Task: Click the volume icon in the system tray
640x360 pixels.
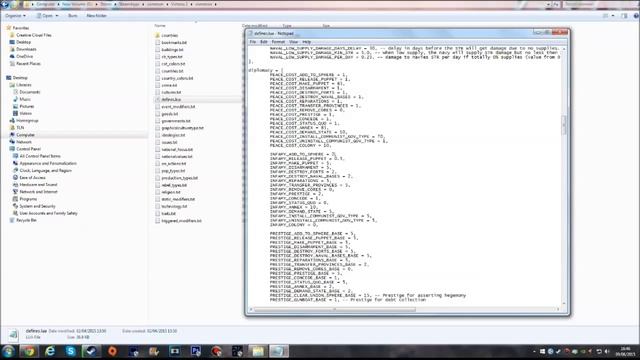Action: tap(607, 351)
